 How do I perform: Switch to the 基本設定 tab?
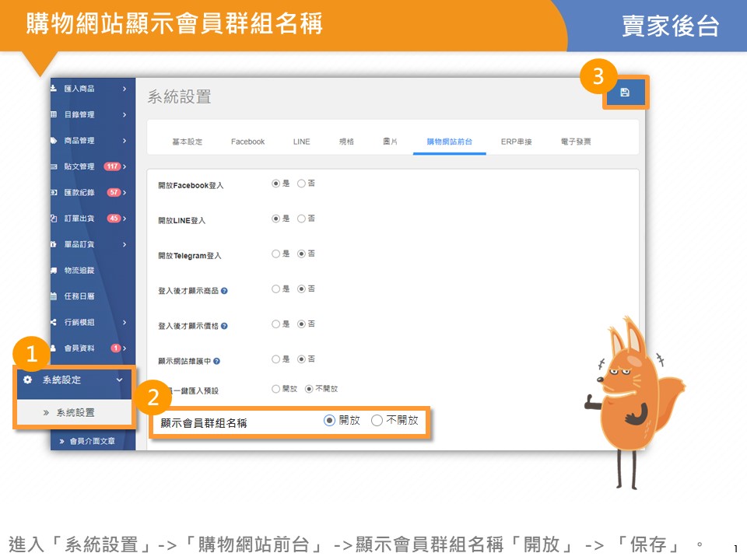click(187, 142)
